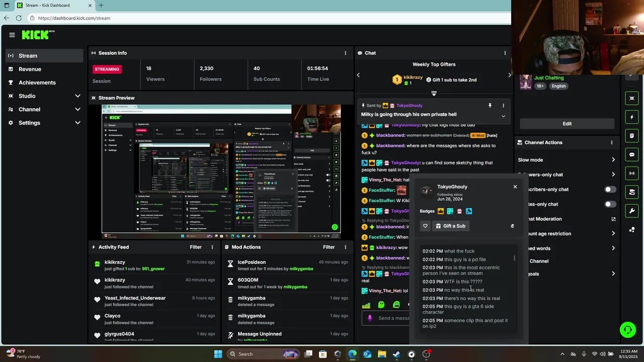The image size is (644, 362).
Task: Click the browser address bar
Action: pos(269,18)
